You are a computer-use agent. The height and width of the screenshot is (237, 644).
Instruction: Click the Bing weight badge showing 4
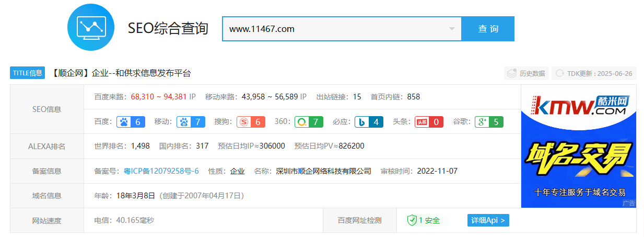pyautogui.click(x=369, y=122)
